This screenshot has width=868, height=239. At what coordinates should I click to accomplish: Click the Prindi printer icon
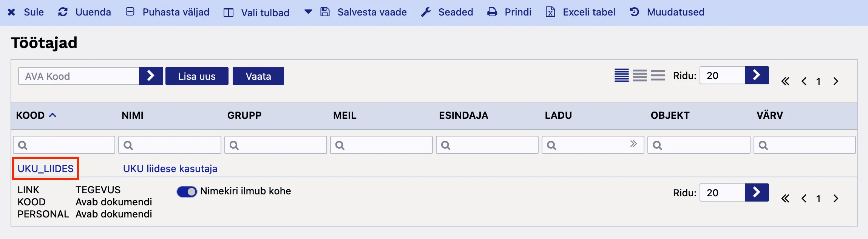tap(492, 12)
